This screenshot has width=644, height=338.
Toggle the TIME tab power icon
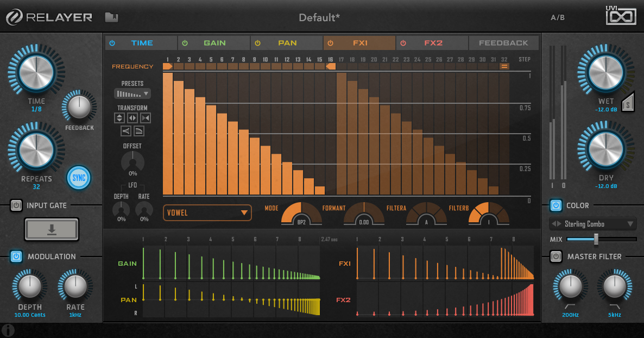(x=112, y=43)
